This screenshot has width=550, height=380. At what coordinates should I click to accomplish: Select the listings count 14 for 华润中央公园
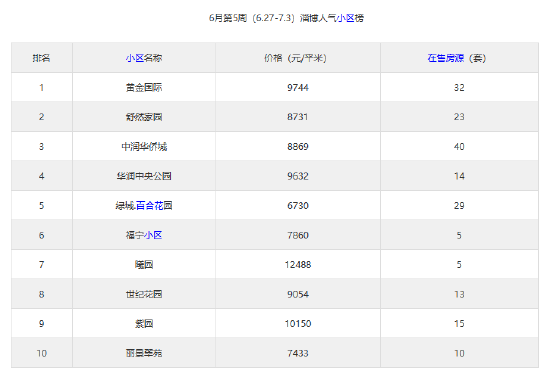tap(459, 176)
